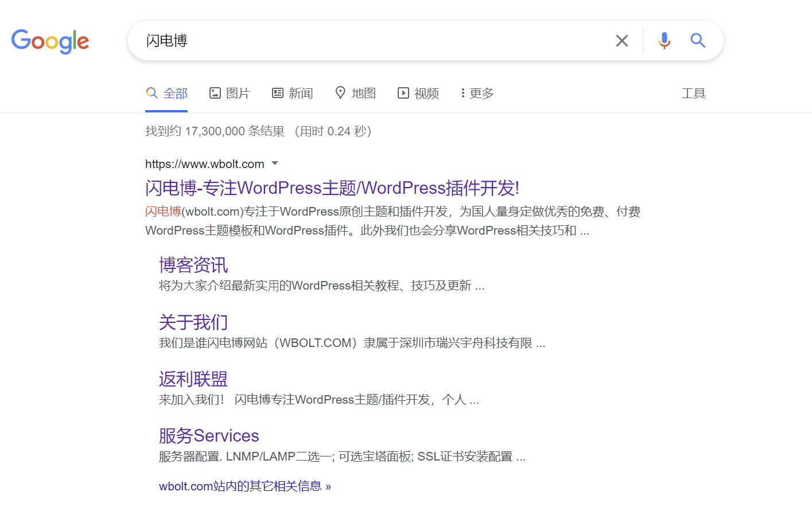
Task: Click the Google logo to return home
Action: [50, 41]
